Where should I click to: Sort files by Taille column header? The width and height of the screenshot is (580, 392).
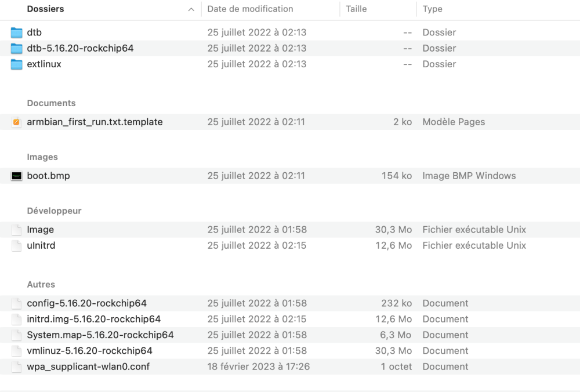pyautogui.click(x=356, y=9)
